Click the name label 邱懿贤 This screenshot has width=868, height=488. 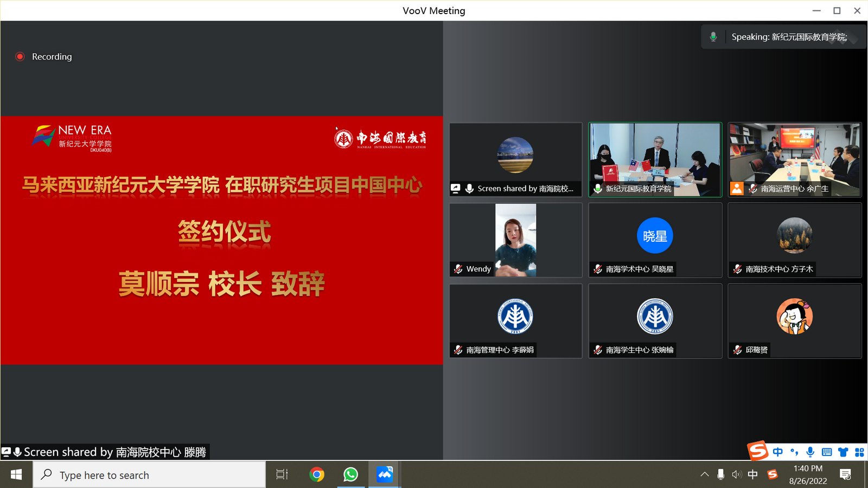pos(757,350)
